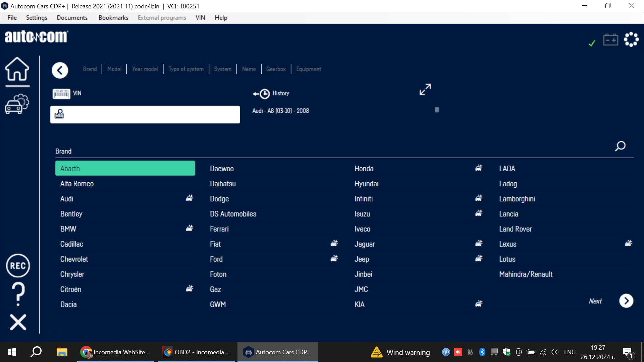Open the question mark help icon
The height and width of the screenshot is (362, 644).
coord(18,293)
